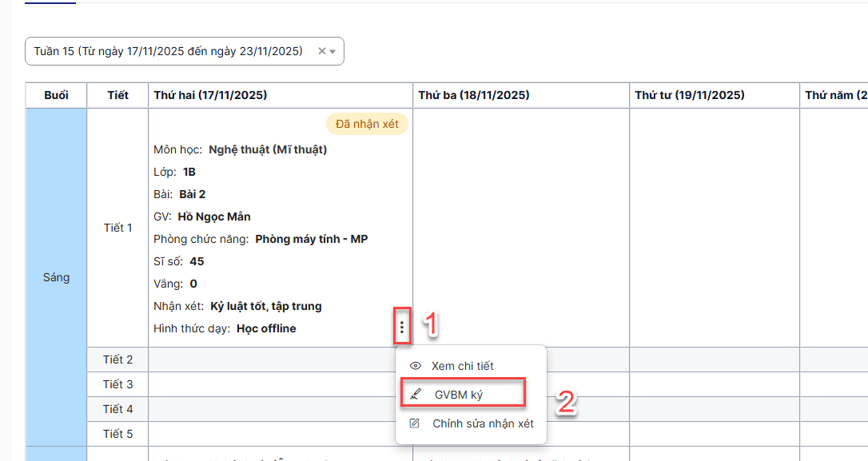Click the edit icon beside Chỉnh sửa nhận xét
Viewport: 868px width, 461px height.
415,423
